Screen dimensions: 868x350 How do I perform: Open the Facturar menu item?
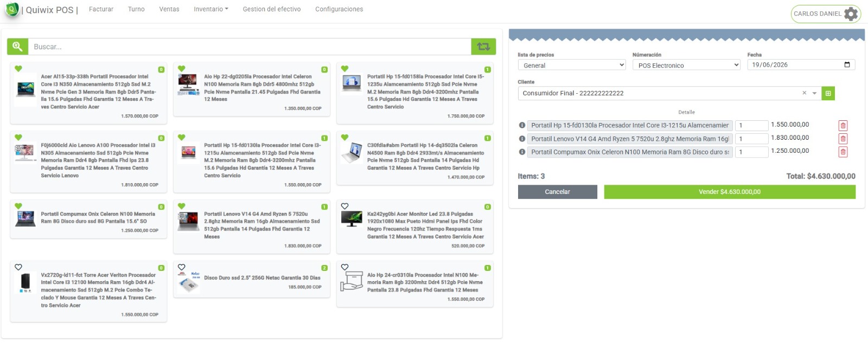[101, 9]
